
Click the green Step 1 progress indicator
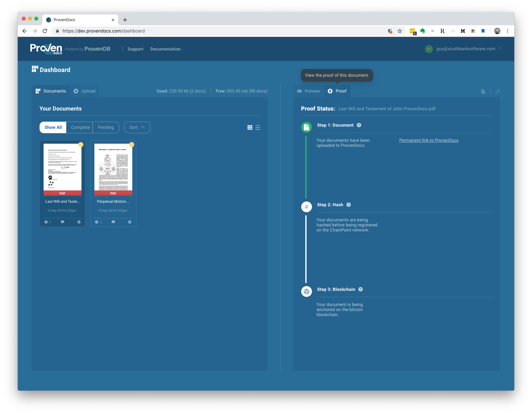(306, 127)
